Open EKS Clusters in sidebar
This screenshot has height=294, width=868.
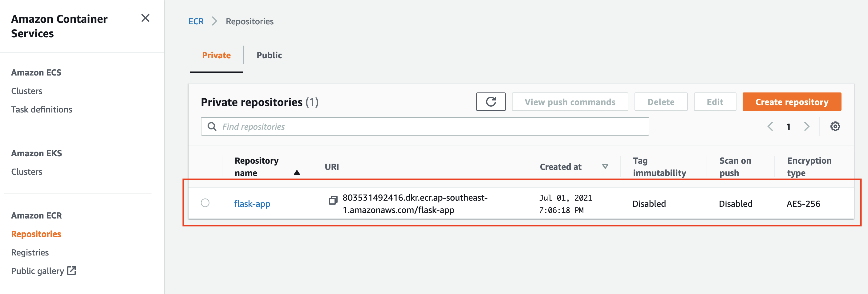tap(26, 172)
